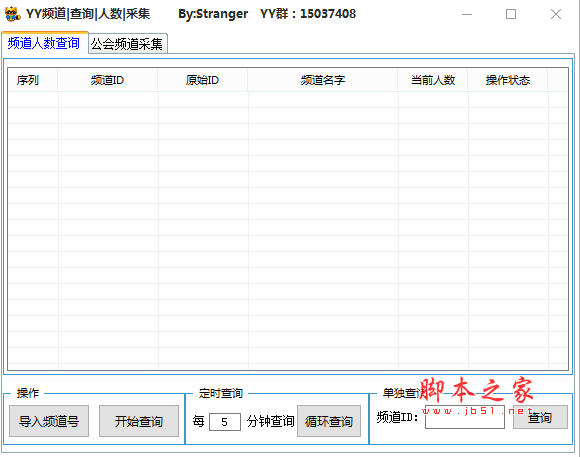
Task: Click the 序列 column header
Action: click(33, 80)
